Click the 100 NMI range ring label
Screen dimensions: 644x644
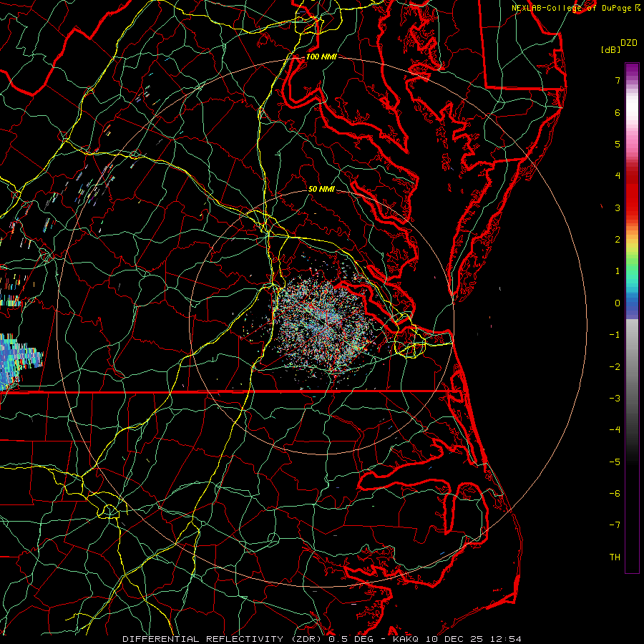(321, 57)
